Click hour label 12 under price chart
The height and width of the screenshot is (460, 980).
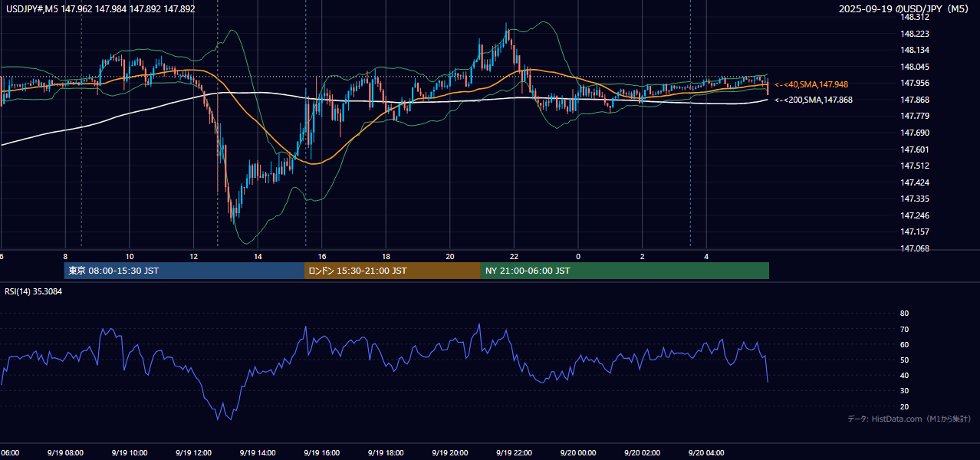(194, 256)
